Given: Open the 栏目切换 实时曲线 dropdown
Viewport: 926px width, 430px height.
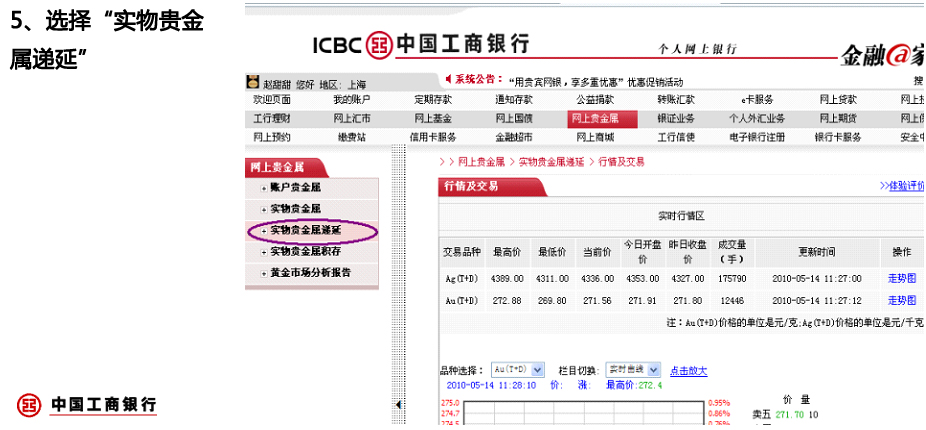Looking at the screenshot, I should [633, 370].
